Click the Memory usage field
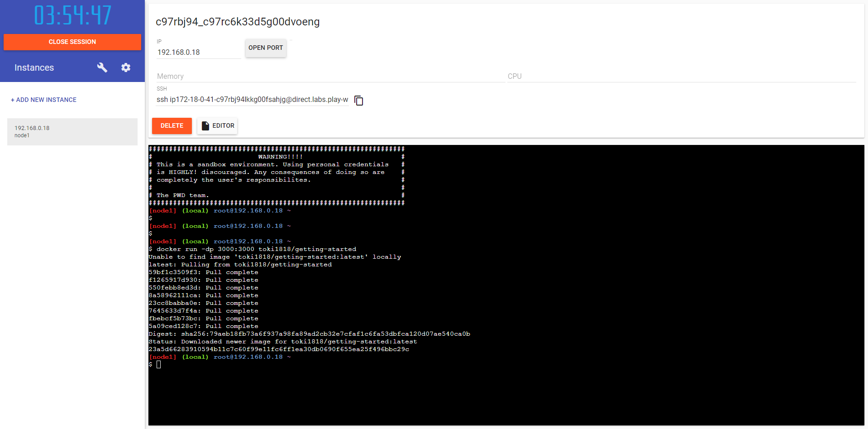 [x=330, y=77]
